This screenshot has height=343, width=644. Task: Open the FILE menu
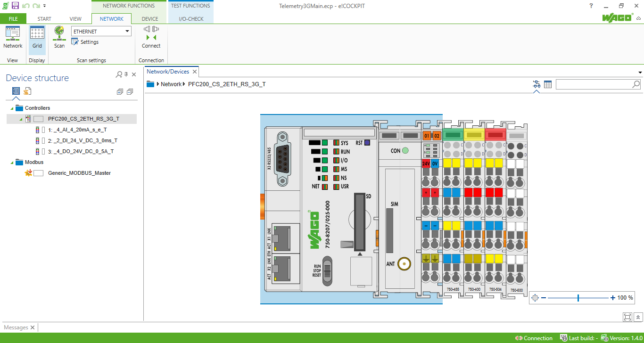pos(13,19)
